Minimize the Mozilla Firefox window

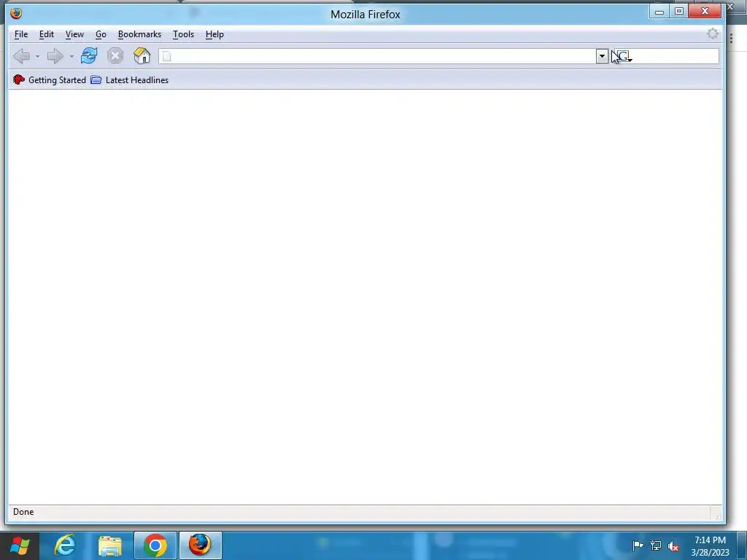click(x=659, y=12)
